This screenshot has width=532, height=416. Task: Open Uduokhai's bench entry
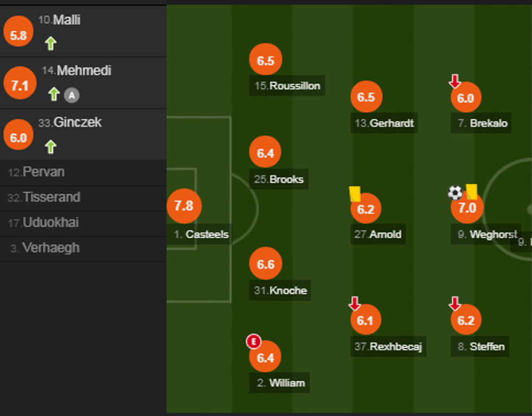coord(51,223)
